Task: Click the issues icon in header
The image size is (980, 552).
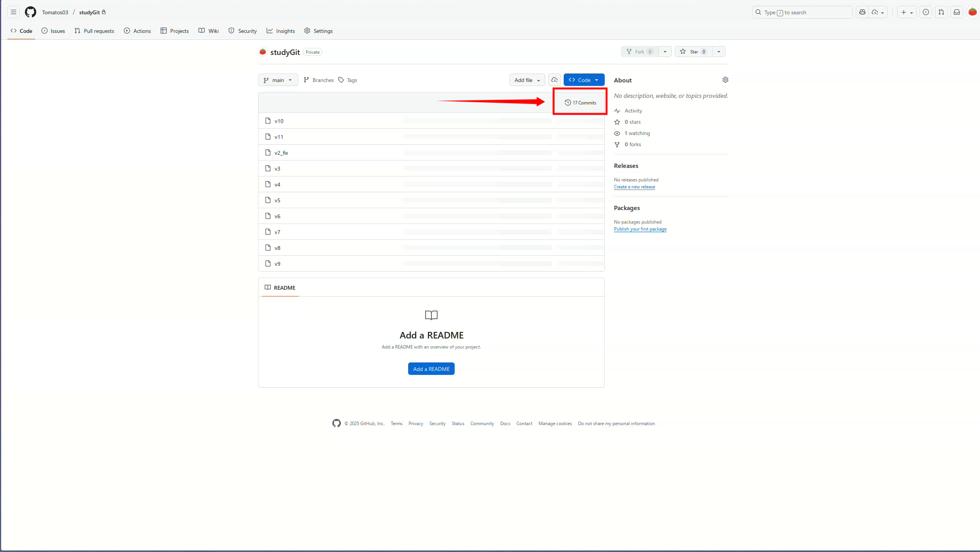Action: (x=926, y=12)
